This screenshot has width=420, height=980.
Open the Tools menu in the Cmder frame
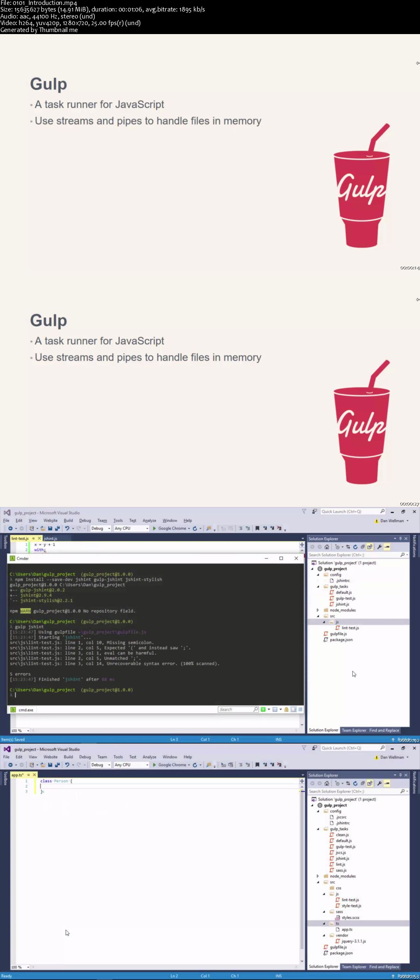coord(118,521)
